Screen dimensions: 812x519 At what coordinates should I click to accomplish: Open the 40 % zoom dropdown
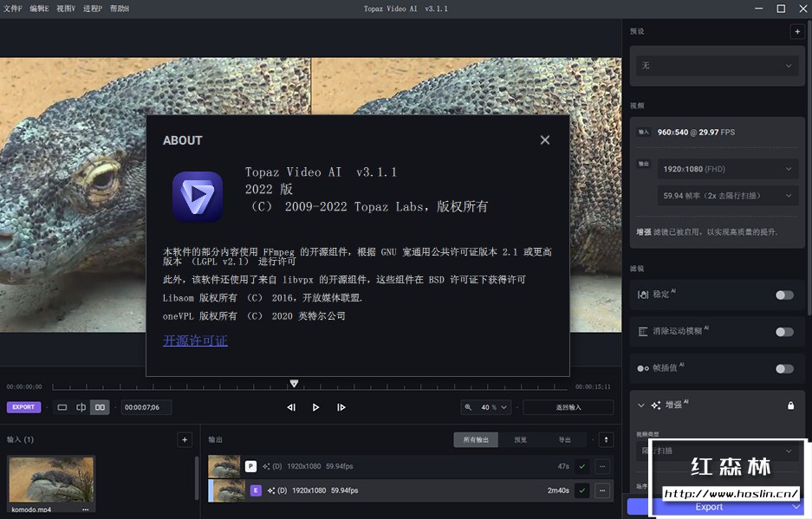tap(493, 407)
